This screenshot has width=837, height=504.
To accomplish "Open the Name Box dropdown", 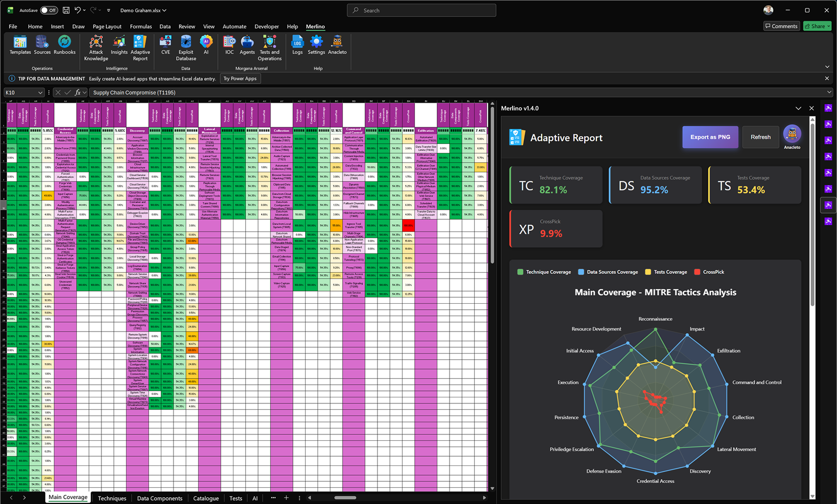I will [x=41, y=92].
